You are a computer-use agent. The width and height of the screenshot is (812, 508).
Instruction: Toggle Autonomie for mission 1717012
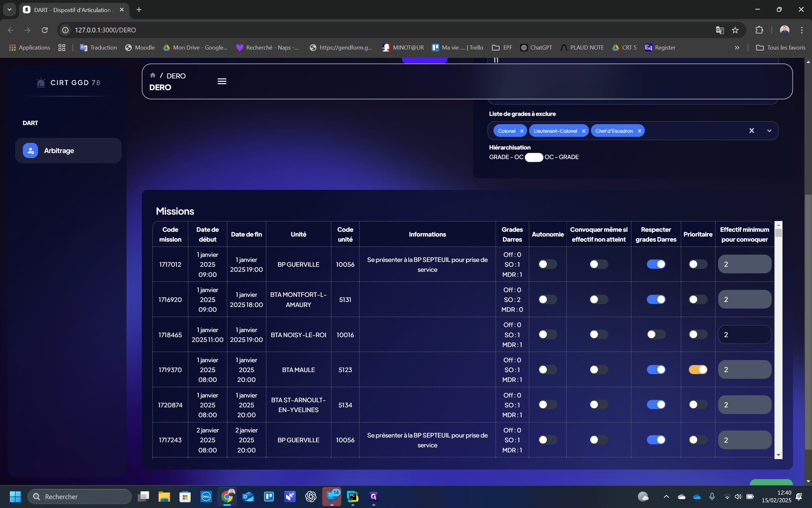(547, 264)
